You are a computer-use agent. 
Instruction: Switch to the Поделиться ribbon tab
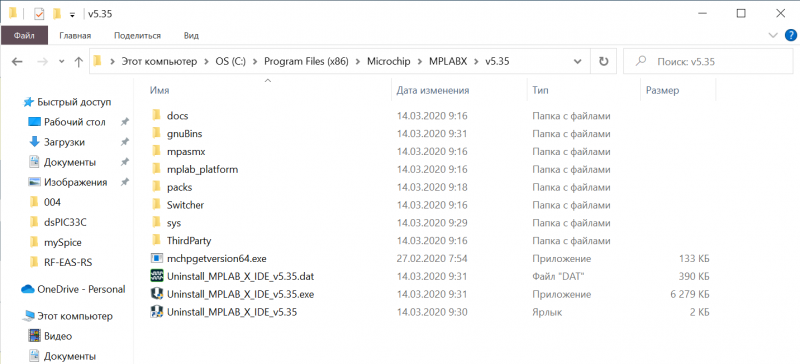pos(137,36)
